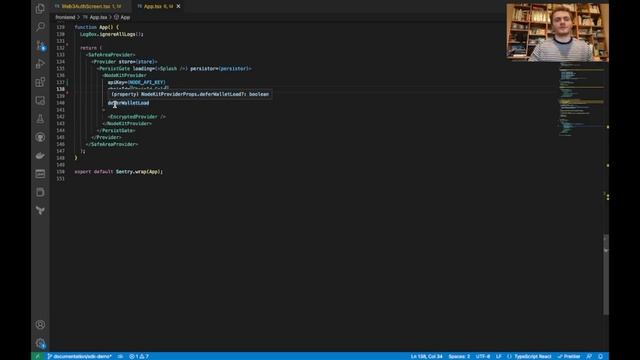Click the function App() declaration line
This screenshot has height=360, width=640.
[97, 27]
